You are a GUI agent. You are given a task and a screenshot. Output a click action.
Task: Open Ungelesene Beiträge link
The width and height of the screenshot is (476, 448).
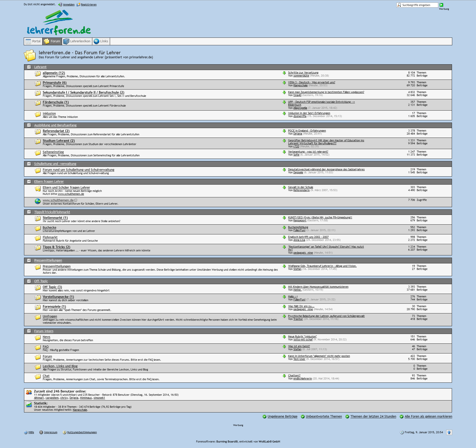(282, 416)
